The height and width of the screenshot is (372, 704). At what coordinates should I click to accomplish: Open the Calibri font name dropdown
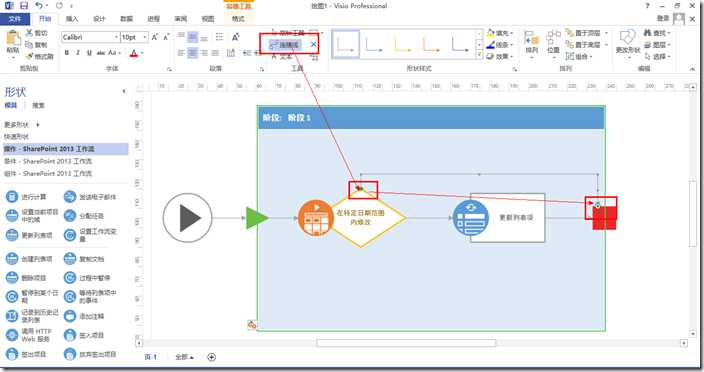tap(117, 37)
